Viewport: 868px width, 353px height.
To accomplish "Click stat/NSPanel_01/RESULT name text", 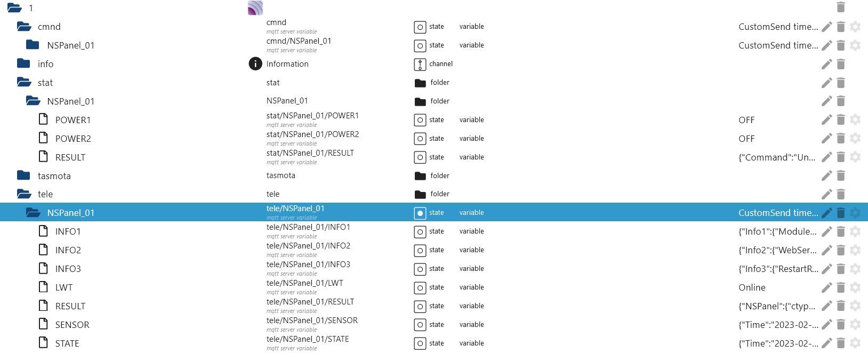I will point(310,153).
